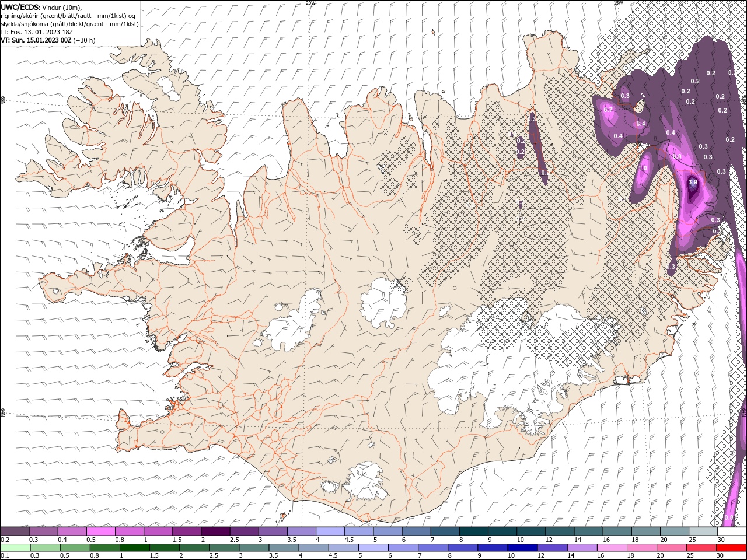Pick the darkest purple swatch labeled 2, upper legend
Image resolution: width=747 pixels, height=560 pixels.
point(215,531)
